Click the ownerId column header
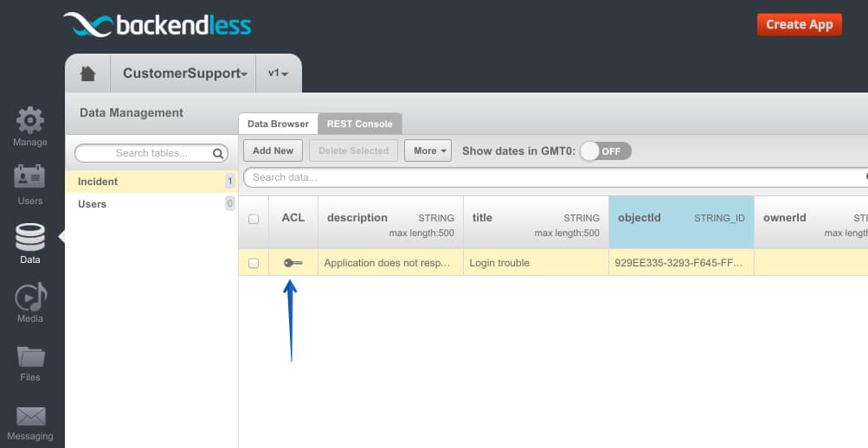The height and width of the screenshot is (448, 868). [x=811, y=222]
